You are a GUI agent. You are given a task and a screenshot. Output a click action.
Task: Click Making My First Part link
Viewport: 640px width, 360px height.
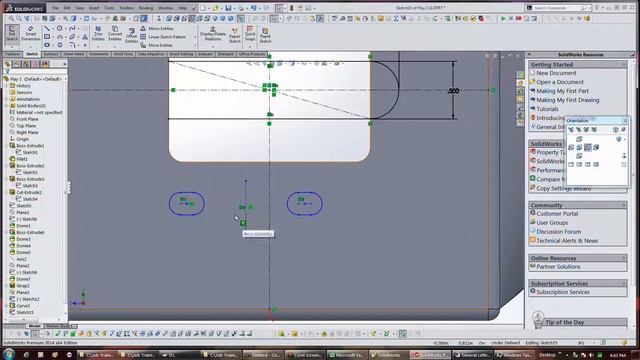[x=562, y=91]
